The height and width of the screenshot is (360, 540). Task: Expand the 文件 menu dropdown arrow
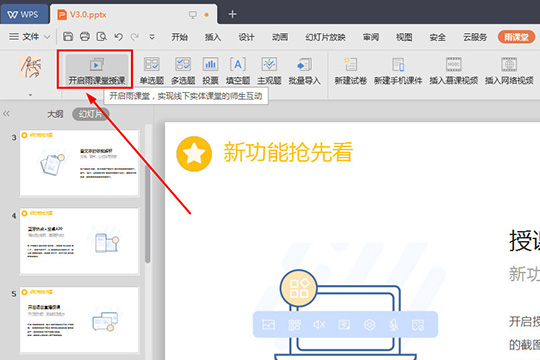coord(47,37)
